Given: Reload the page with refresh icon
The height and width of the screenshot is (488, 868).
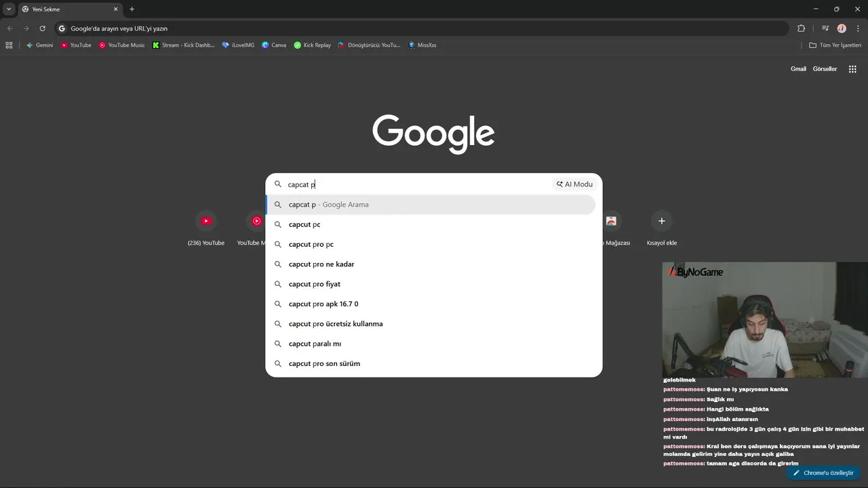Looking at the screenshot, I should (x=42, y=28).
